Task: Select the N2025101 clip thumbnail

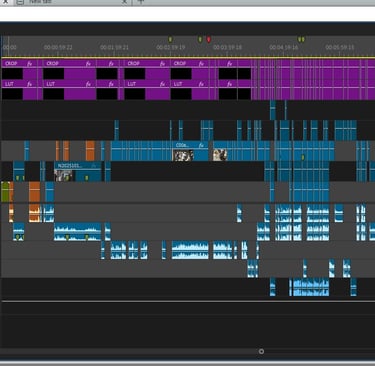Action: 63,176
